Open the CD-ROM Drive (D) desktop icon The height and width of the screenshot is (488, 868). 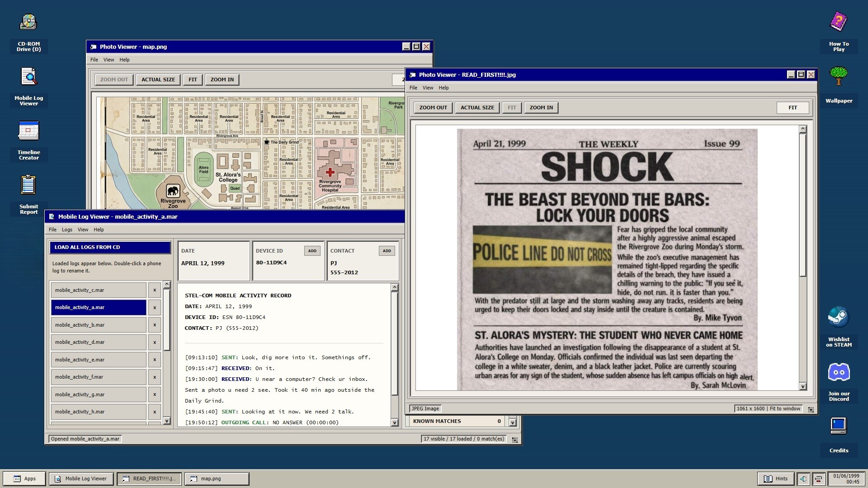click(x=28, y=33)
